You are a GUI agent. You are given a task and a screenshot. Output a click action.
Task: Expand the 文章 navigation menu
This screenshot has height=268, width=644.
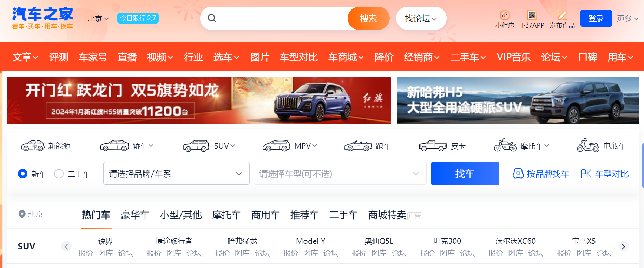(x=25, y=57)
